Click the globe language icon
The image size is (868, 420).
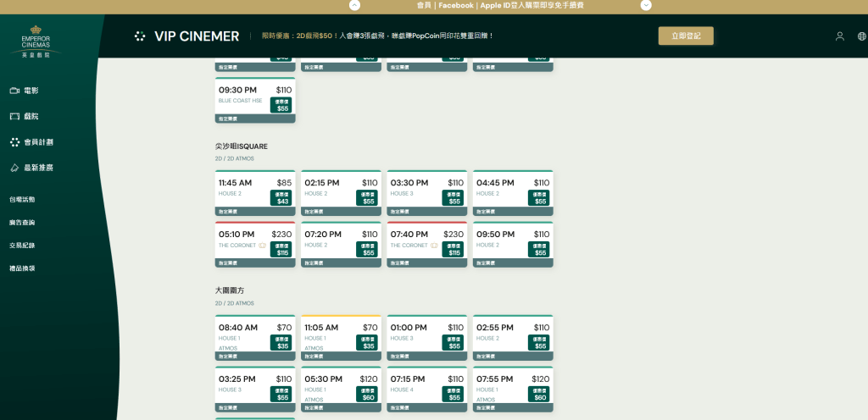pyautogui.click(x=861, y=36)
